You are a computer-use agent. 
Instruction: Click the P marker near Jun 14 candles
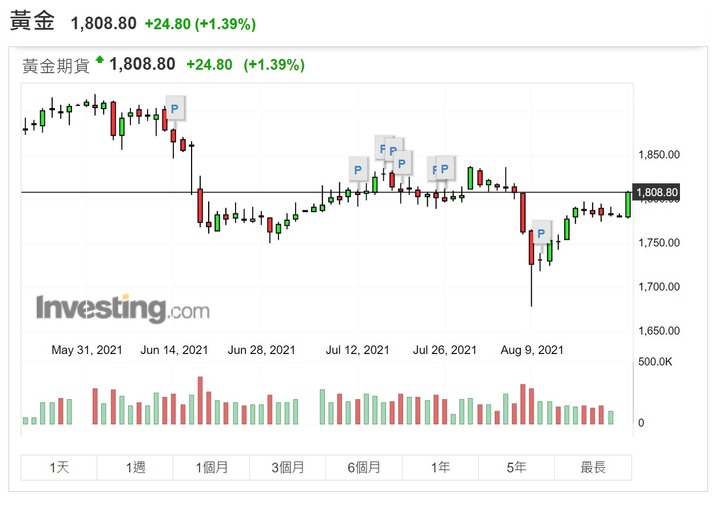pyautogui.click(x=175, y=108)
